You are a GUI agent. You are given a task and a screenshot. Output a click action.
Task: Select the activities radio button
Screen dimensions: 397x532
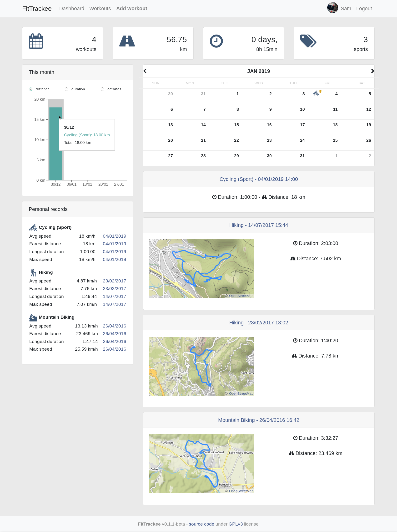click(102, 89)
